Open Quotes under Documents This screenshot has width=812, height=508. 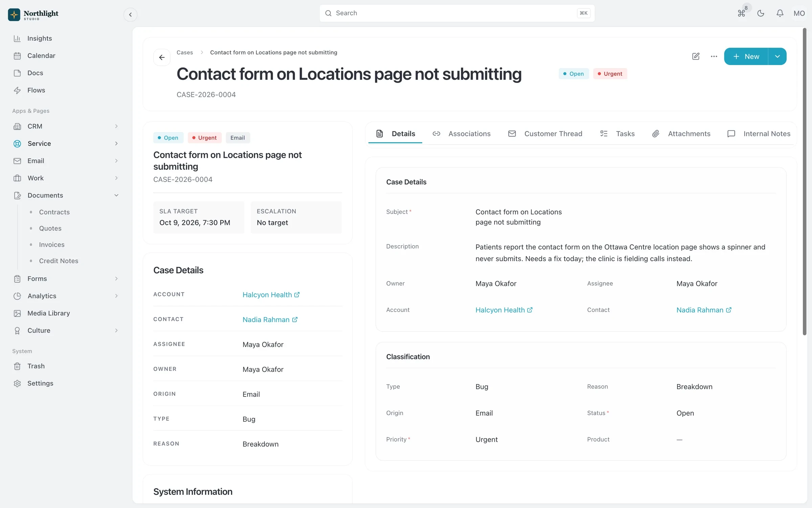[50, 228]
